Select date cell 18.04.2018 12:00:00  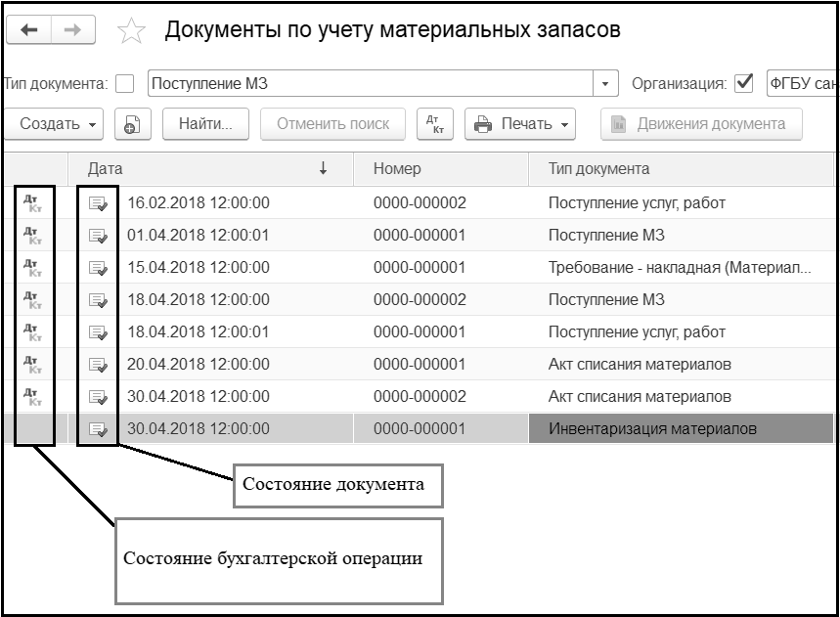pos(199,299)
